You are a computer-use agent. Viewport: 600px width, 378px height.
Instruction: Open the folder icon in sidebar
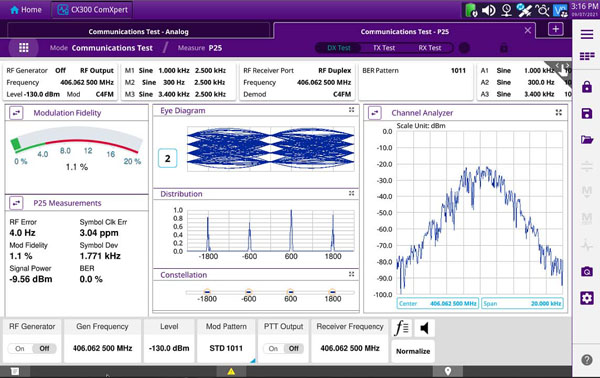pos(587,140)
